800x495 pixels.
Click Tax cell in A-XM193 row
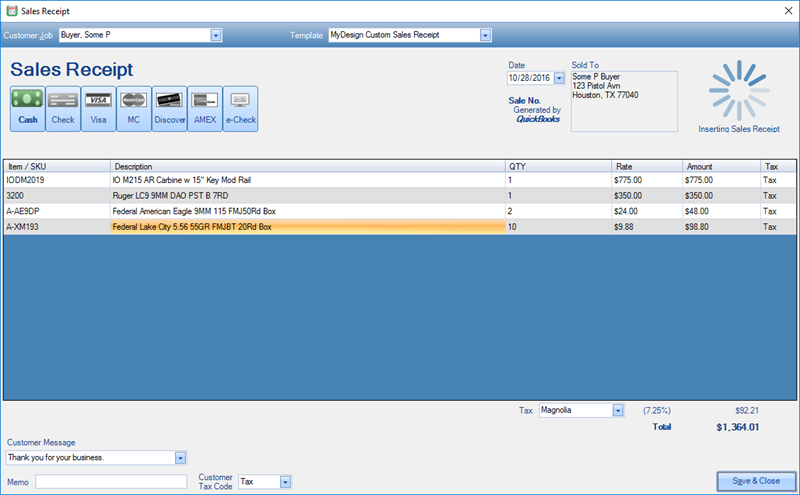778,227
